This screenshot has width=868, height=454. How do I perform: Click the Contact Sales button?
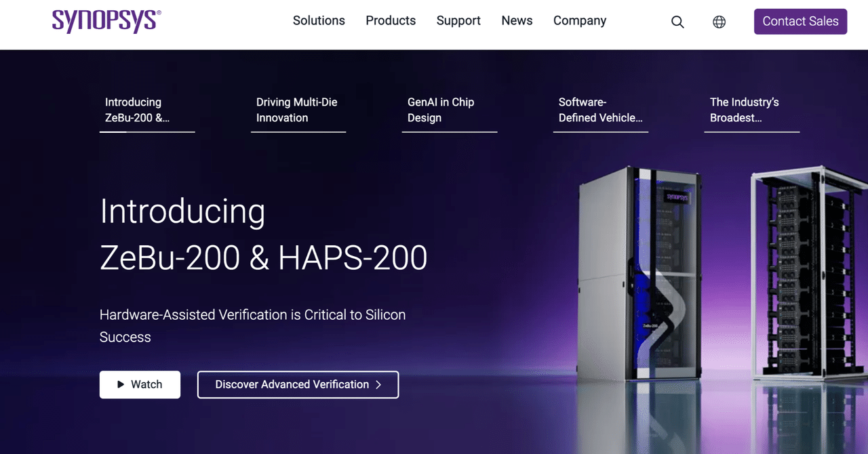pos(800,21)
